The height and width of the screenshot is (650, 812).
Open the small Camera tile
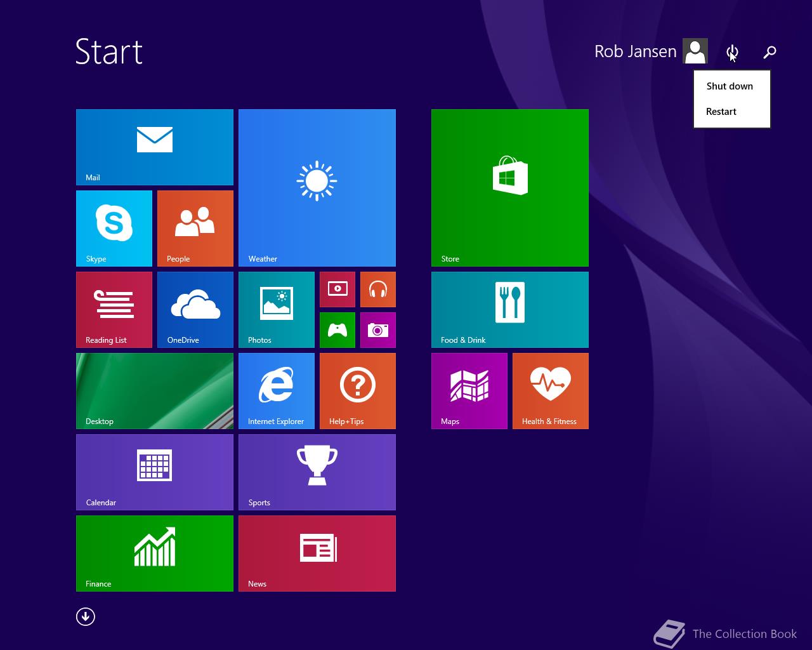378,330
